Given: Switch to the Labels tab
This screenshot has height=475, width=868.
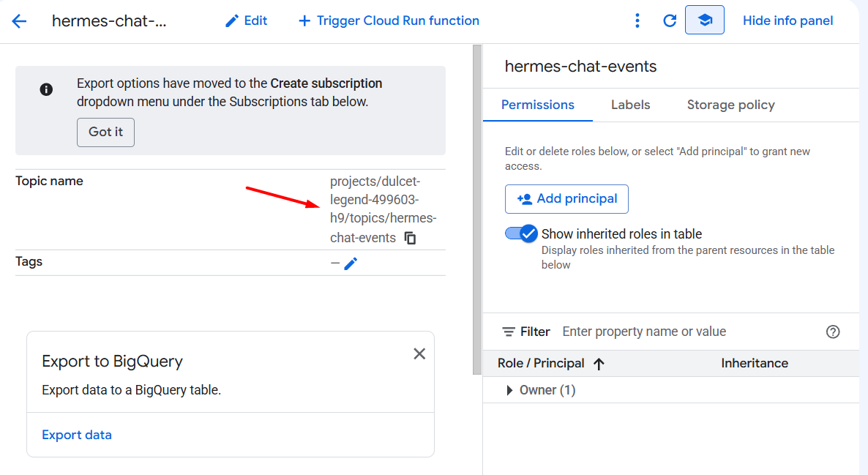Looking at the screenshot, I should pos(631,105).
